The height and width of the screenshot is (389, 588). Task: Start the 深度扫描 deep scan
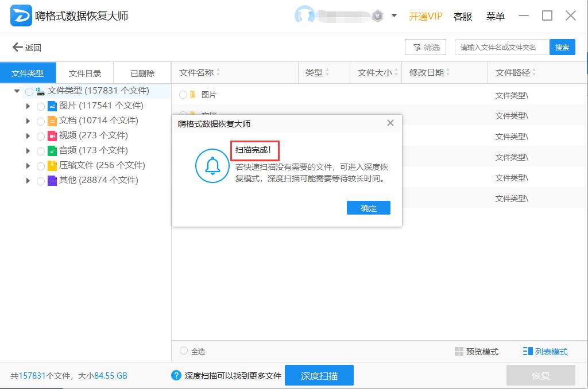click(319, 375)
